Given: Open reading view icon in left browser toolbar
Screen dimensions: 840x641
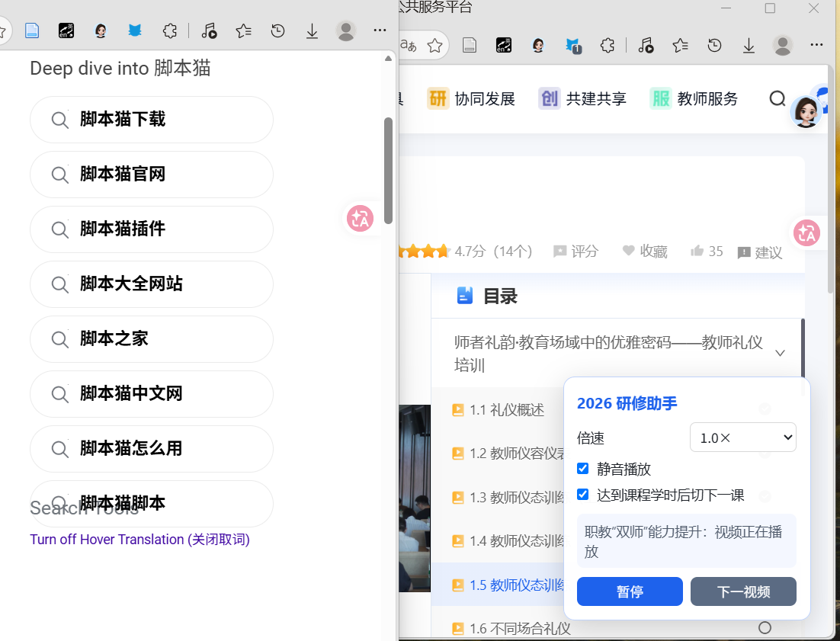Looking at the screenshot, I should (x=32, y=31).
